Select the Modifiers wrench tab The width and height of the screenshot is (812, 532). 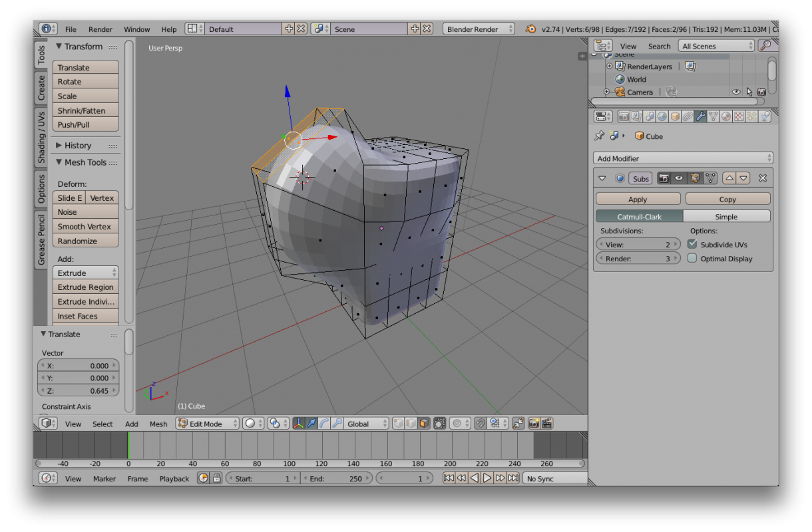(700, 116)
